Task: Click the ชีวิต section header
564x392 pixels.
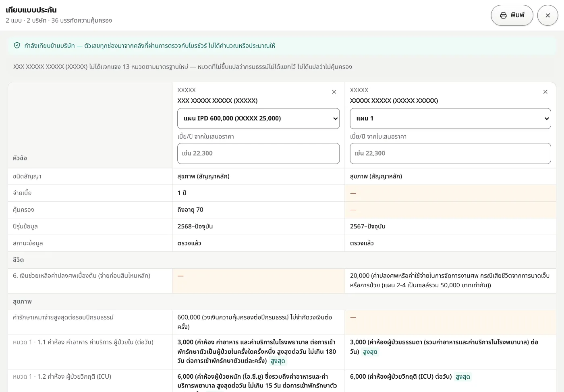Action: click(282, 260)
